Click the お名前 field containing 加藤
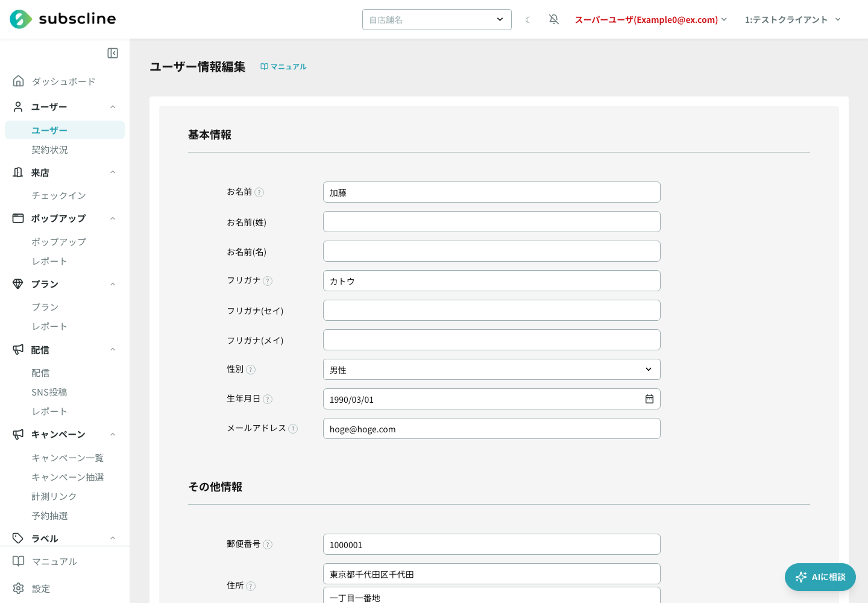The width and height of the screenshot is (868, 603). pos(492,192)
